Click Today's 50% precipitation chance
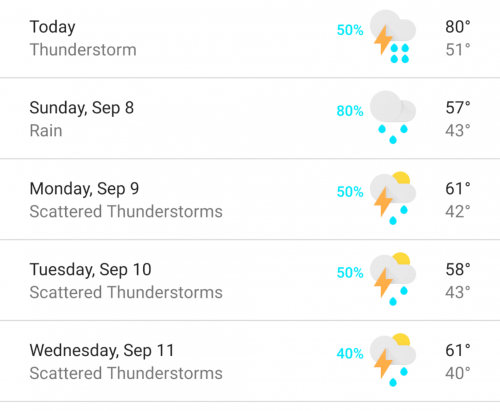 (350, 30)
